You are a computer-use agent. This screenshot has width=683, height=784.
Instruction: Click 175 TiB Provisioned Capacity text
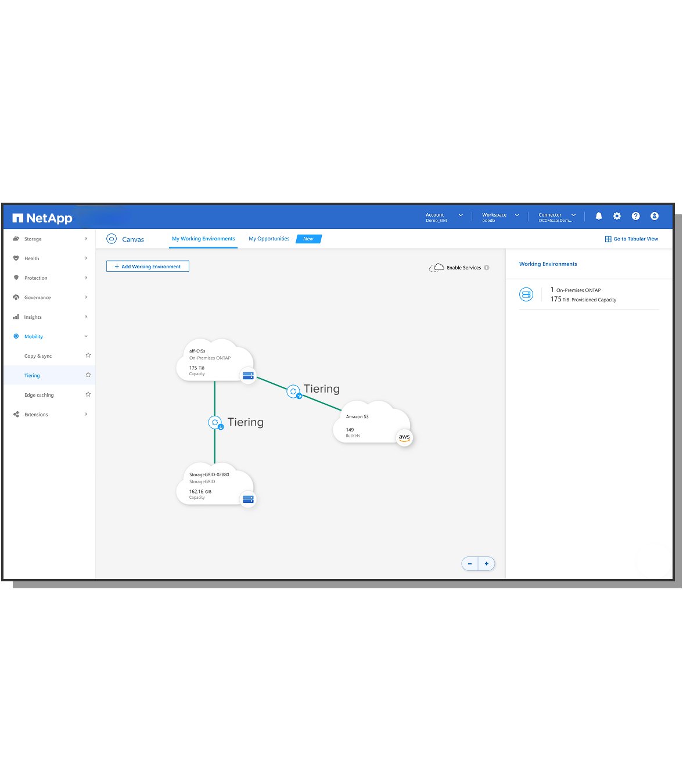click(x=583, y=300)
